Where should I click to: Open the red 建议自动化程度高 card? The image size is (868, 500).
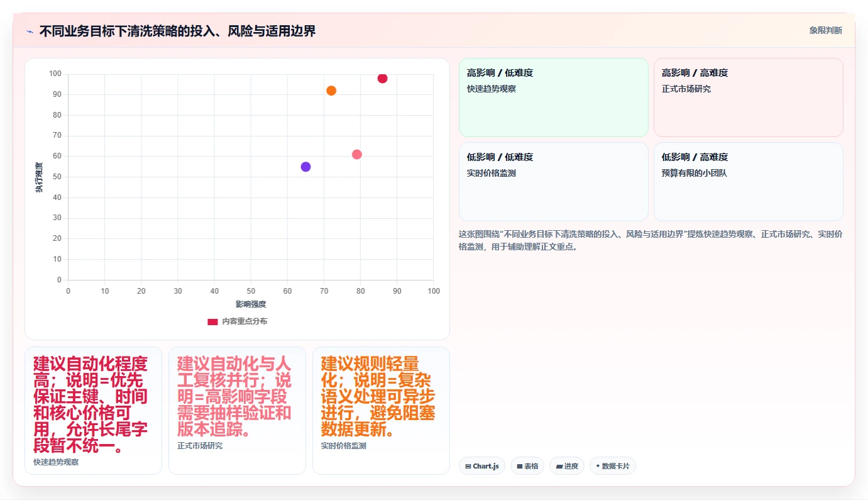point(93,411)
